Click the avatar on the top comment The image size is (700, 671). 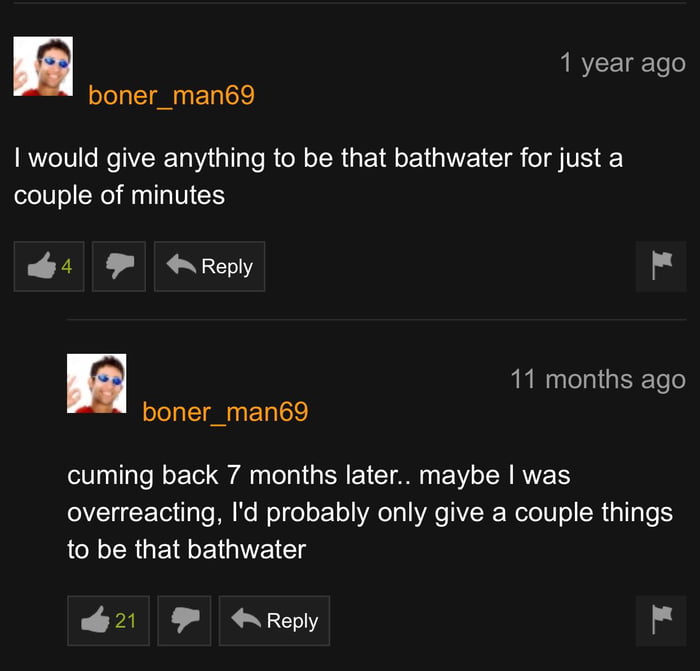tap(43, 66)
